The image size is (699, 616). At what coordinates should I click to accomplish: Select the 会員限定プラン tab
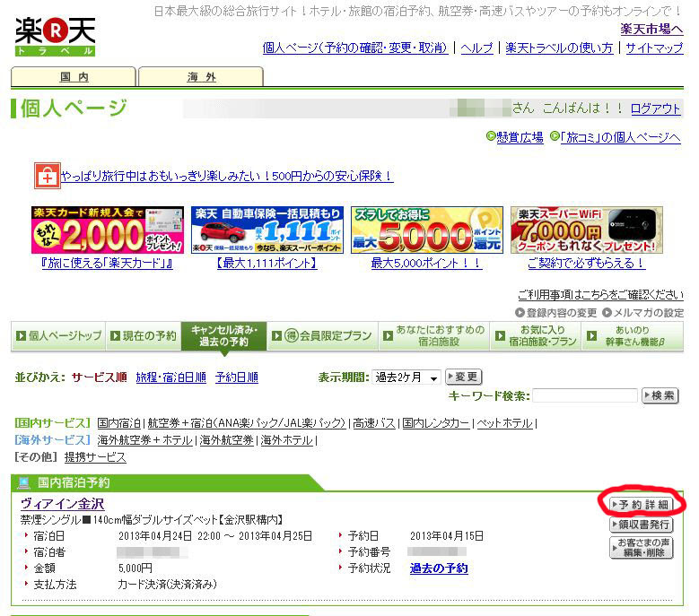[x=322, y=336]
